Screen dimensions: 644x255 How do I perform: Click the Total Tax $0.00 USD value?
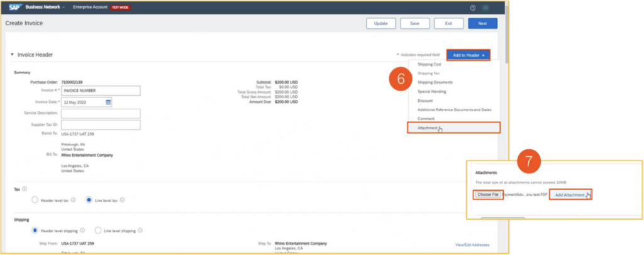tap(288, 87)
